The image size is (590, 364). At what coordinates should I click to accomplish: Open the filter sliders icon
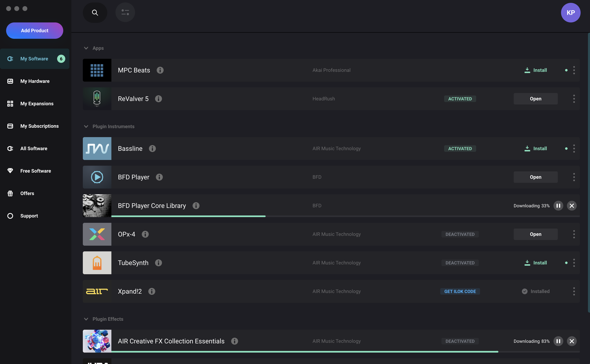coord(125,12)
